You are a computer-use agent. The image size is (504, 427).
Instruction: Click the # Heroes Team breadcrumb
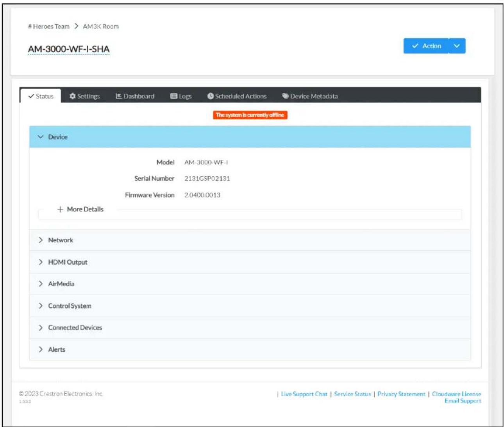(49, 27)
